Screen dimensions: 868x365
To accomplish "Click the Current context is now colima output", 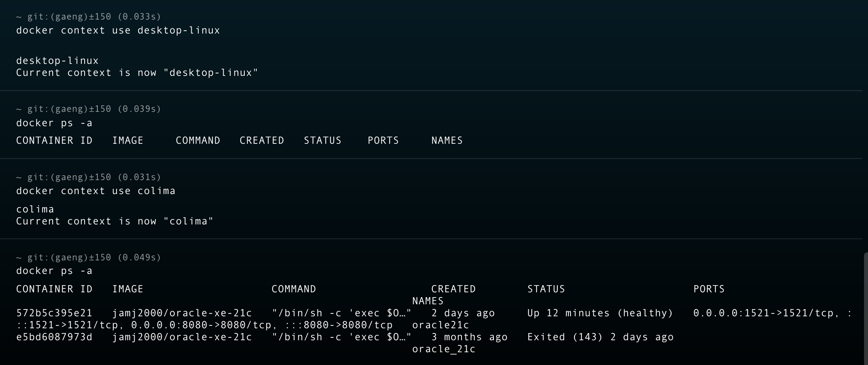I will pyautogui.click(x=114, y=221).
